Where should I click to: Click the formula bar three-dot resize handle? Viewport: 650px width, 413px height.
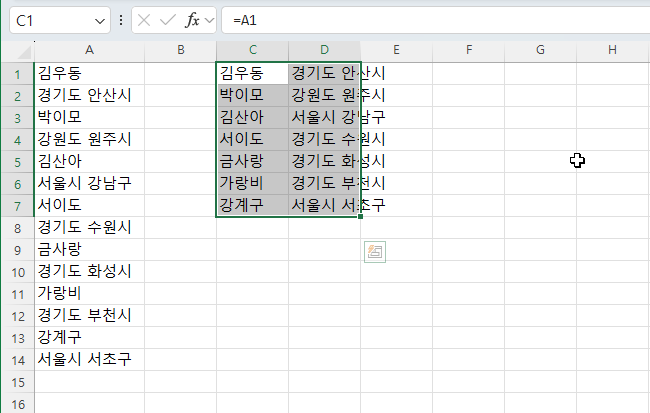tap(121, 20)
